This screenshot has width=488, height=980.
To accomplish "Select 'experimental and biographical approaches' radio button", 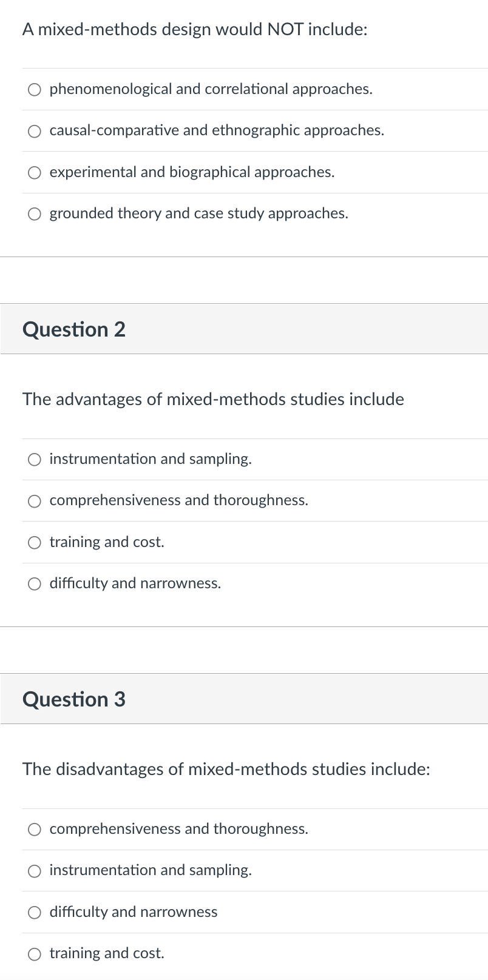I will click(x=34, y=173).
